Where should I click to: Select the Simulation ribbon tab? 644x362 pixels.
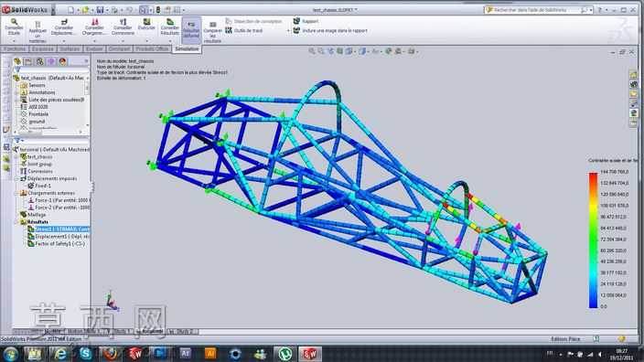pyautogui.click(x=187, y=48)
